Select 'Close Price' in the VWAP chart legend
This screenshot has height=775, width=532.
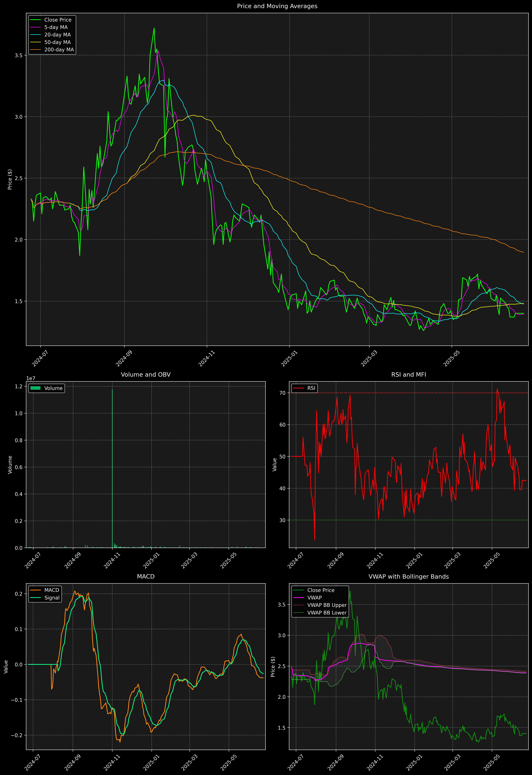click(x=321, y=590)
